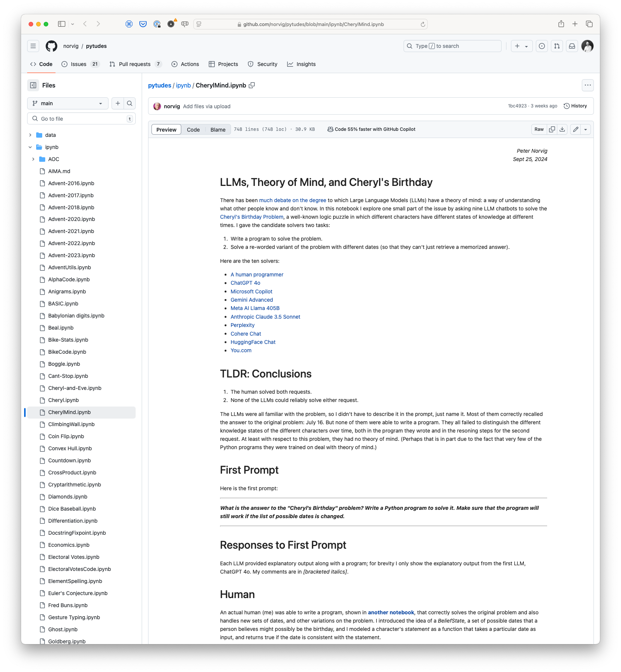View commit History for file
The height and width of the screenshot is (672, 621).
(x=575, y=106)
